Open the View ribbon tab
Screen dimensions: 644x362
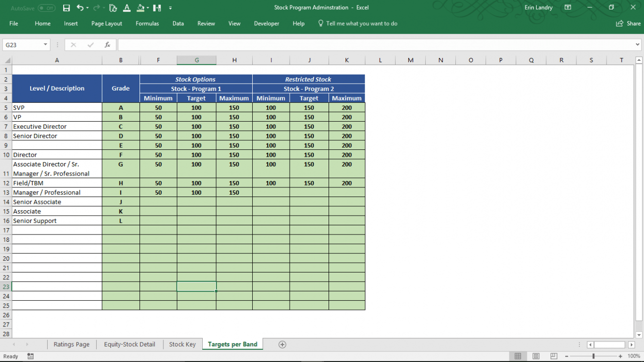click(x=234, y=23)
